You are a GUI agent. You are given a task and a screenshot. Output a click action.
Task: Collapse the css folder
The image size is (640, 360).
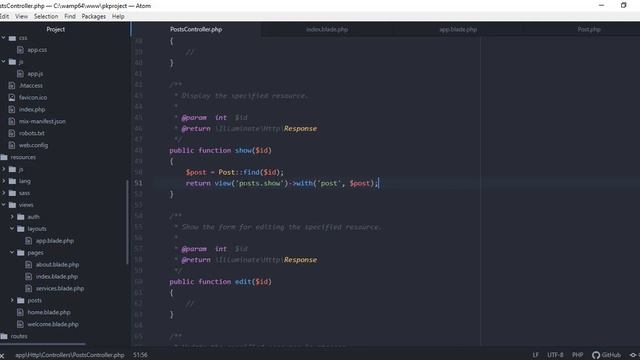pyautogui.click(x=4, y=38)
